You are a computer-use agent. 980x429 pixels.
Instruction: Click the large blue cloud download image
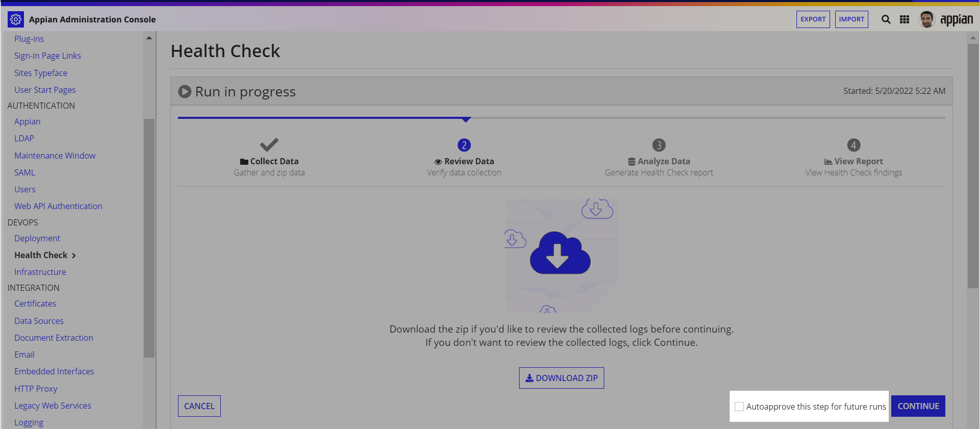tap(560, 253)
